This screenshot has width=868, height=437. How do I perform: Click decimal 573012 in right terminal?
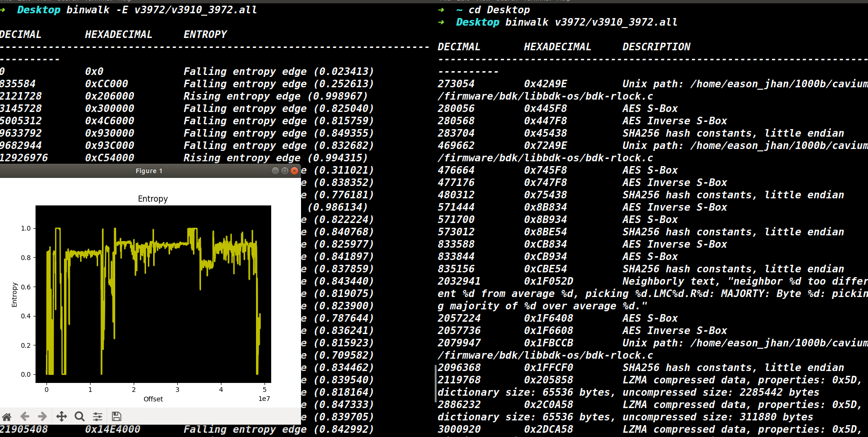pos(456,232)
